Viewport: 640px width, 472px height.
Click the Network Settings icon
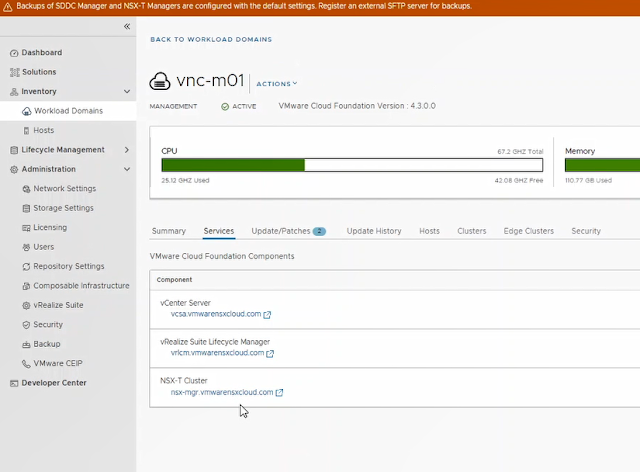27,189
